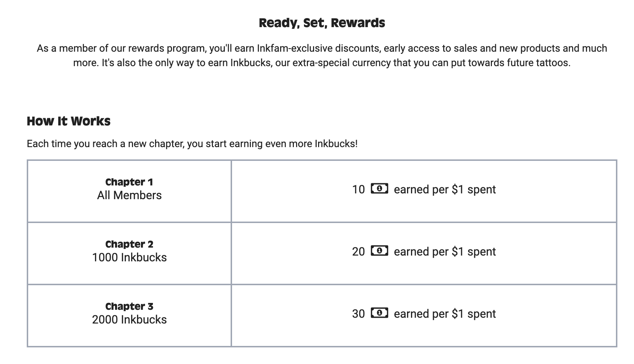Click the 1000 Inkbucks requirement text
This screenshot has height=364, width=634.
pos(129,257)
